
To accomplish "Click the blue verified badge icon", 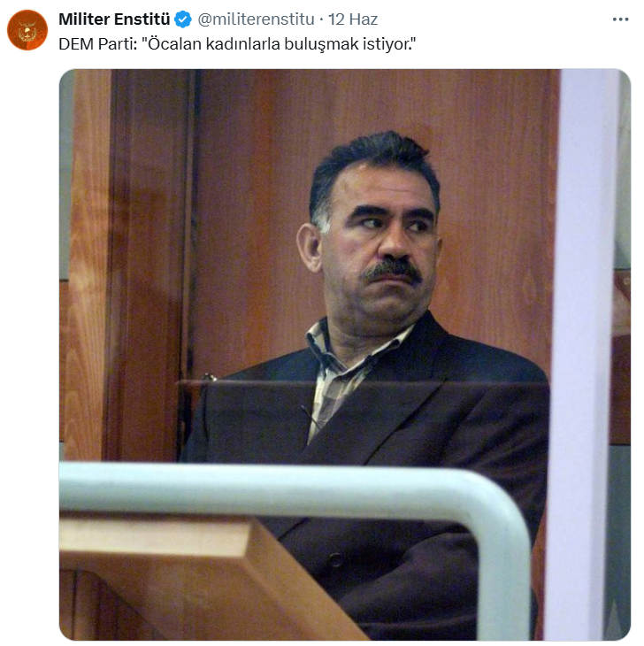I will click(x=183, y=19).
